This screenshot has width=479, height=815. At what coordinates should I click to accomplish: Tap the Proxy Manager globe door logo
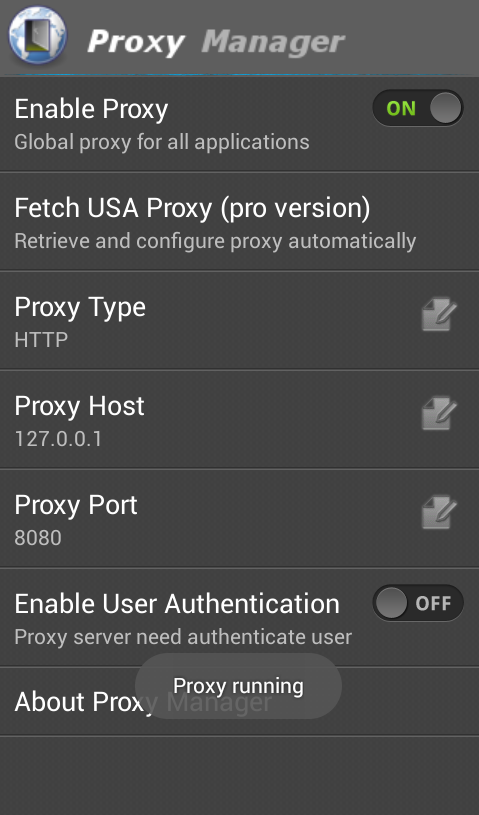[x=37, y=35]
